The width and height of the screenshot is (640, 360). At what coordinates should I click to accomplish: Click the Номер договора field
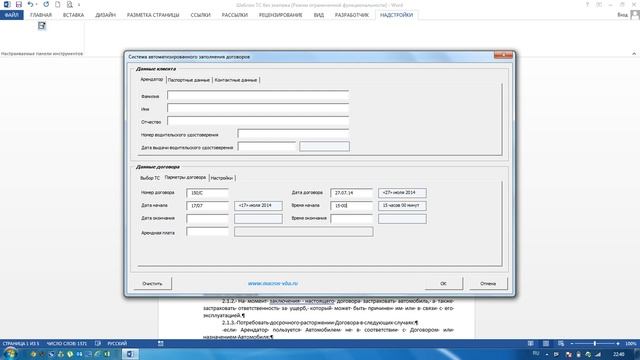tap(207, 193)
